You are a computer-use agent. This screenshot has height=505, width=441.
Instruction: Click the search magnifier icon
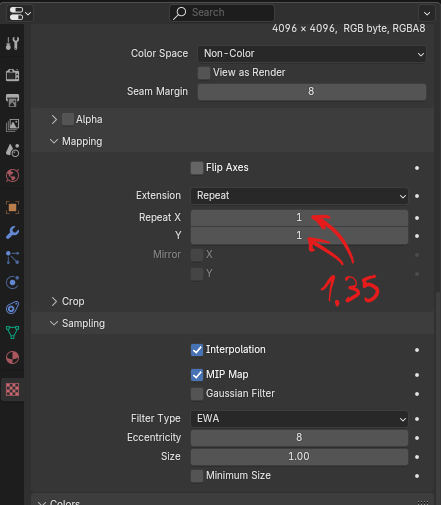(x=180, y=13)
